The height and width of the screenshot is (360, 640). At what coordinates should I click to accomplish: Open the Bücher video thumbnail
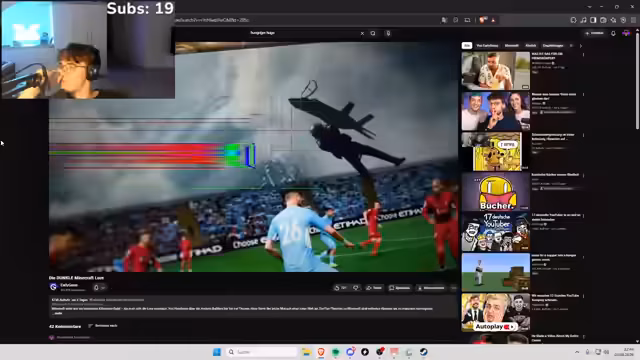496,191
